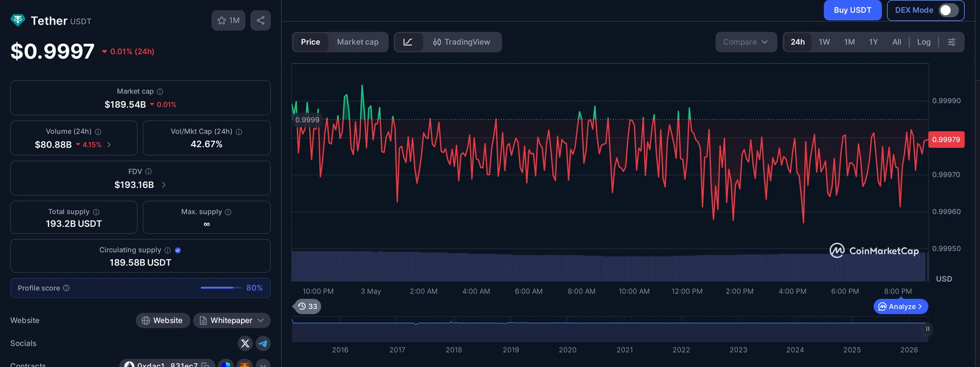980x367 pixels.
Task: Expand Volume (24h) details chevron
Action: pyautogui.click(x=109, y=145)
